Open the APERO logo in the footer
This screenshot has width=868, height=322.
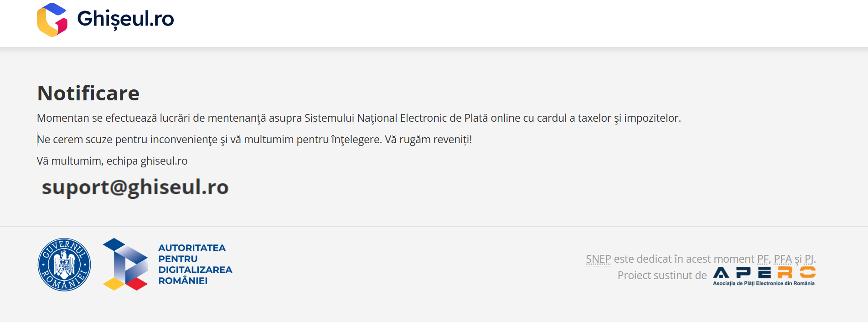point(764,273)
